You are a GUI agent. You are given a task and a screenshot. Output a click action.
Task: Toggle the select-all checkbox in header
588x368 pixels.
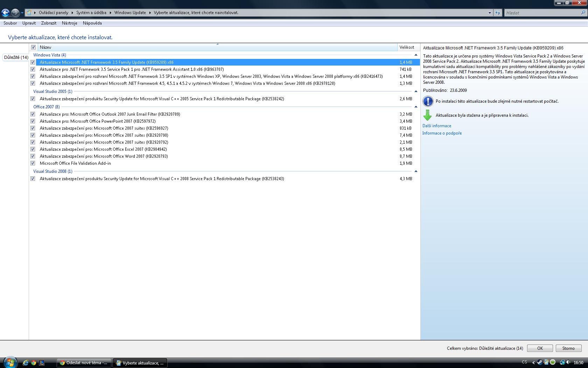(x=33, y=47)
